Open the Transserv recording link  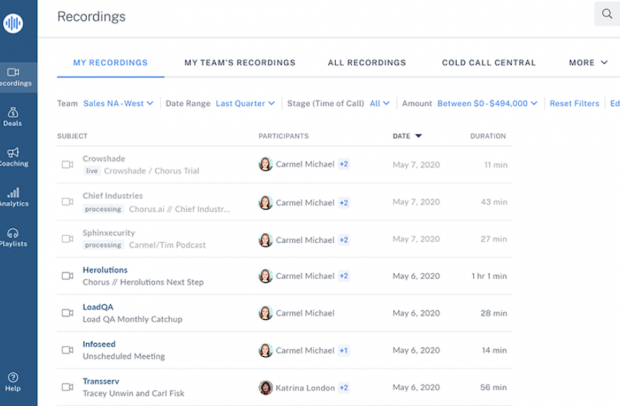(101, 381)
